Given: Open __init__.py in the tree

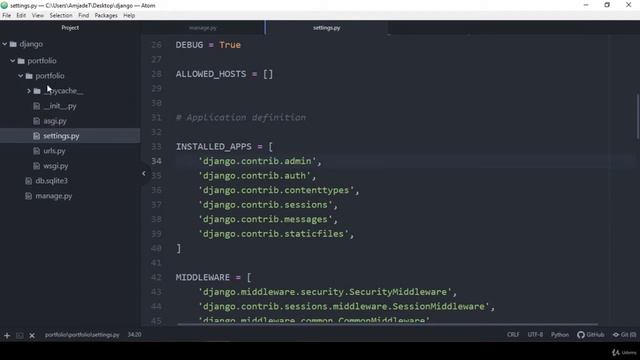Looking at the screenshot, I should [60, 106].
